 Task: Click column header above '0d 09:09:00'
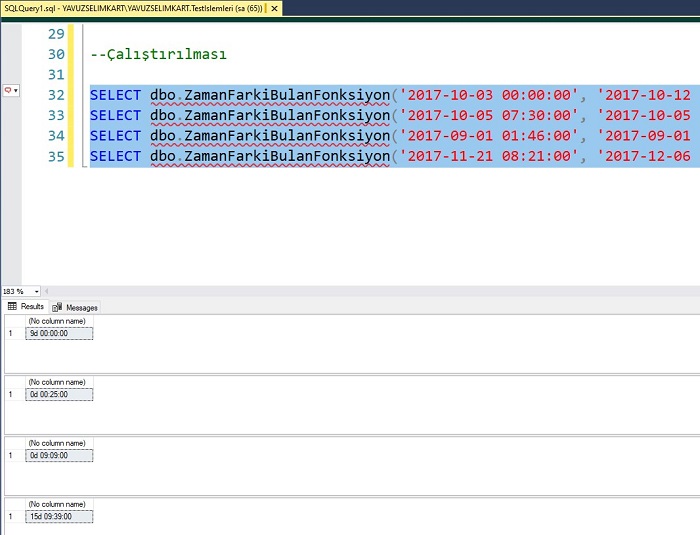(57, 443)
